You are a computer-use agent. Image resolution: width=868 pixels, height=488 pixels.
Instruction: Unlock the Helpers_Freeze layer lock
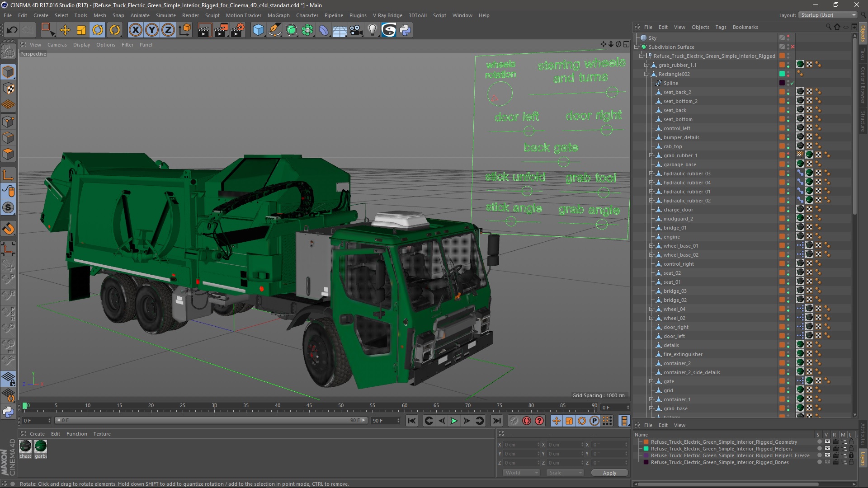[851, 455]
